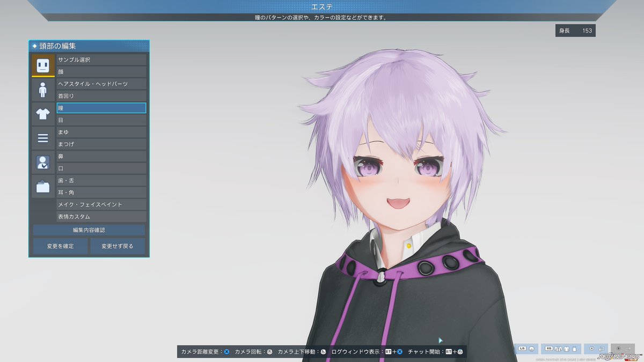Click 変更せず戻る to go back
Screen dimensions: 644x362
point(118,246)
